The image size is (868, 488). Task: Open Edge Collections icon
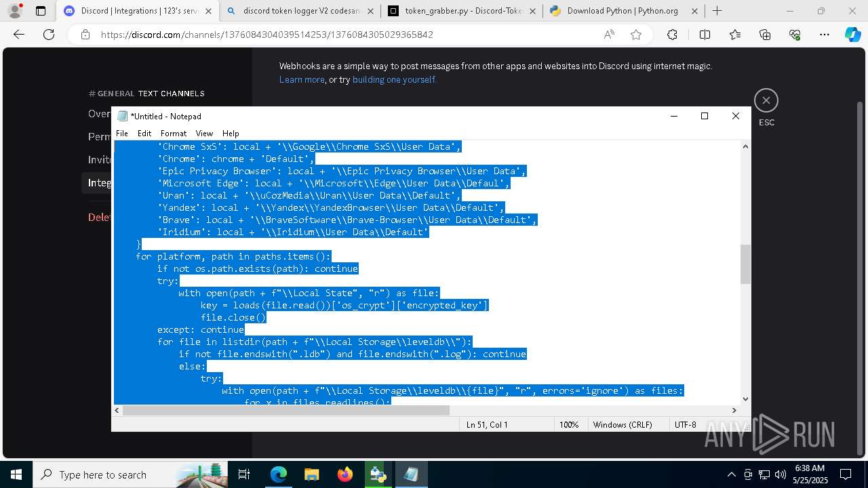pos(765,35)
